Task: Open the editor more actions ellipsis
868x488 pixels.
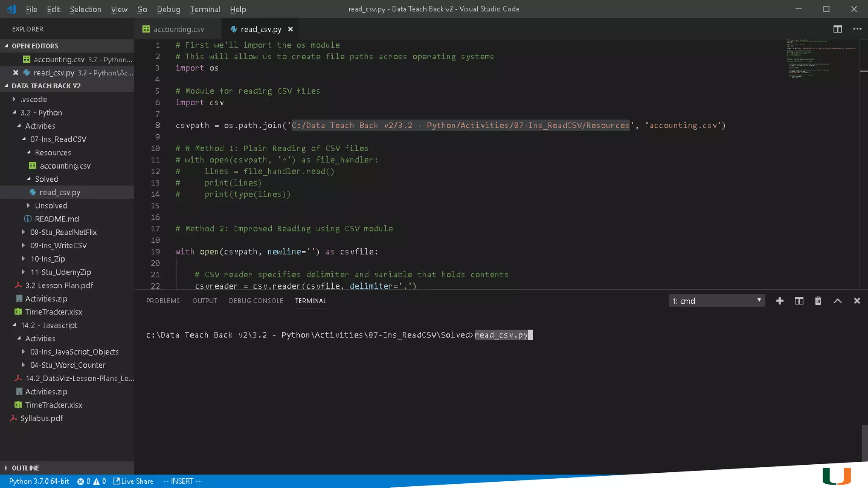Action: [x=857, y=29]
